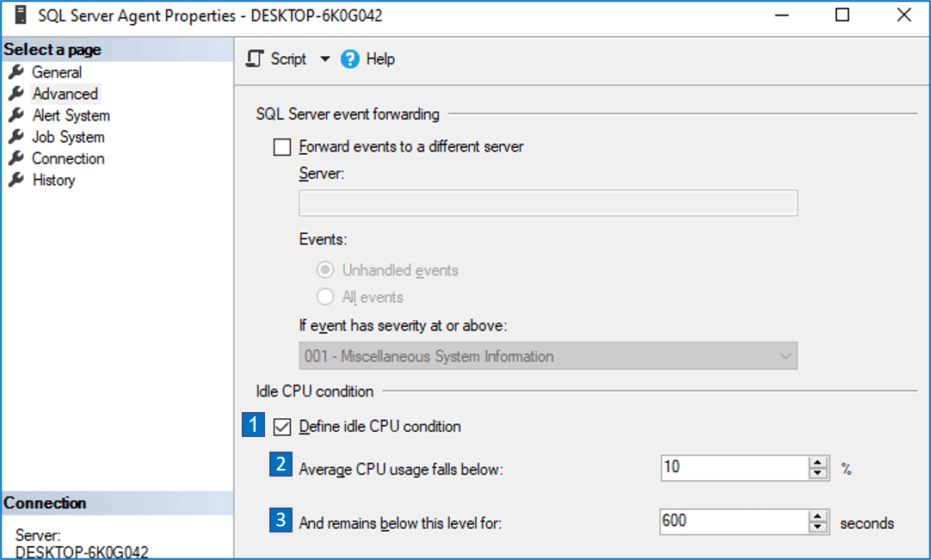
Task: Disable the Define idle CPU condition checkbox
Action: [281, 427]
